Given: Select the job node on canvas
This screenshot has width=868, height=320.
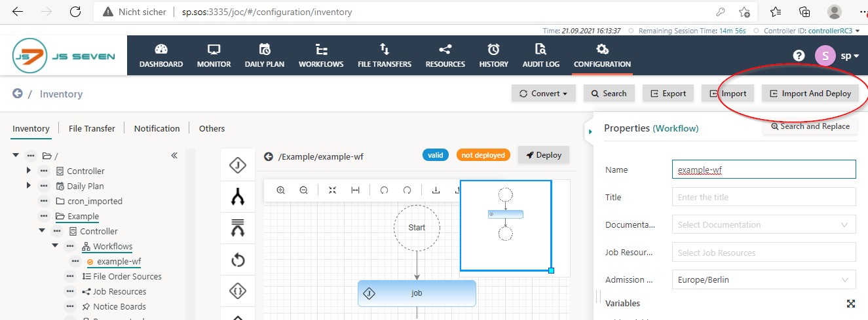Looking at the screenshot, I should (x=417, y=293).
